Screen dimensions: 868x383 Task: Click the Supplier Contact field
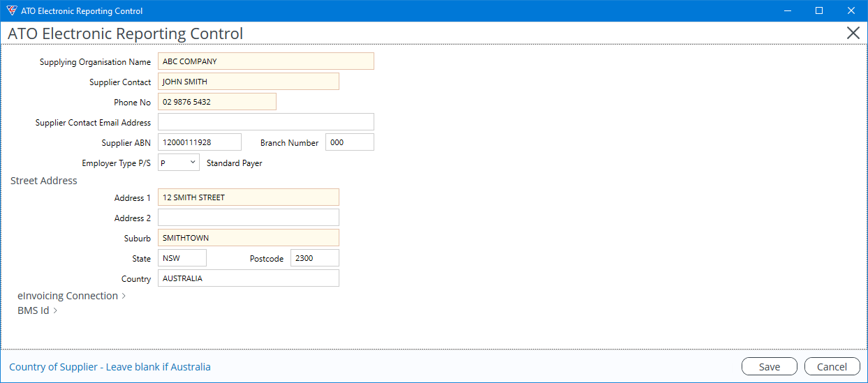tap(249, 82)
